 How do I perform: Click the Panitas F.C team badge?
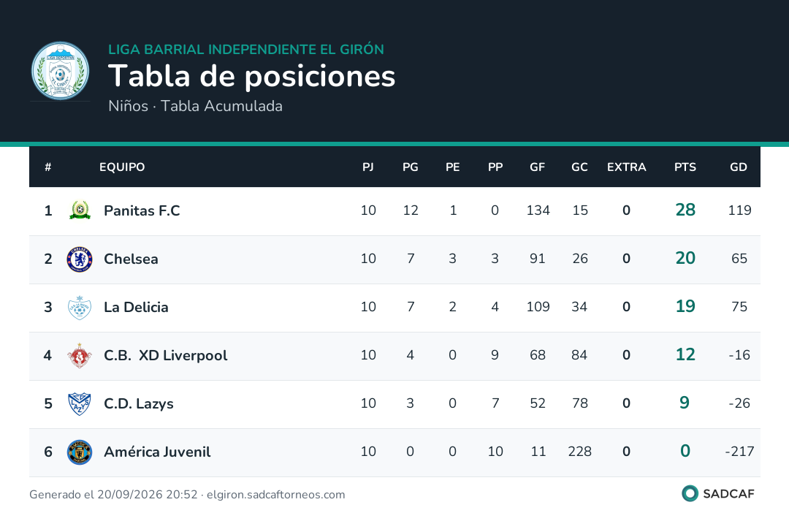point(80,210)
